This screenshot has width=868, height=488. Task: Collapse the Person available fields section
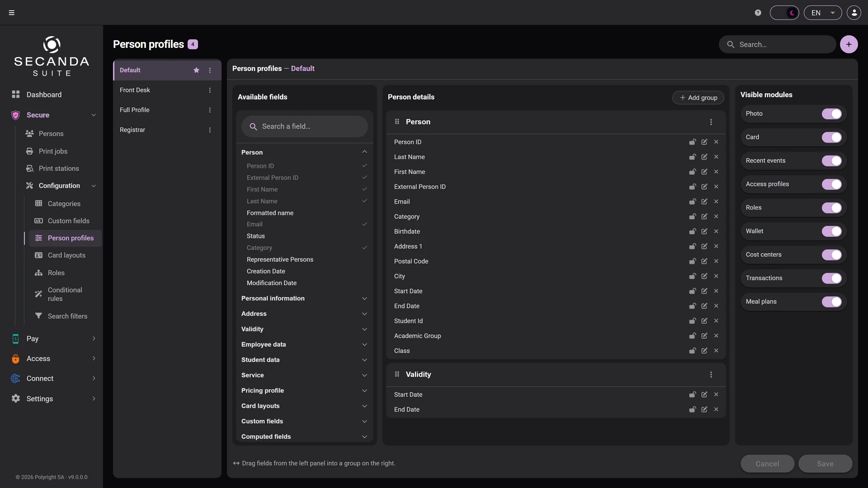coord(364,152)
